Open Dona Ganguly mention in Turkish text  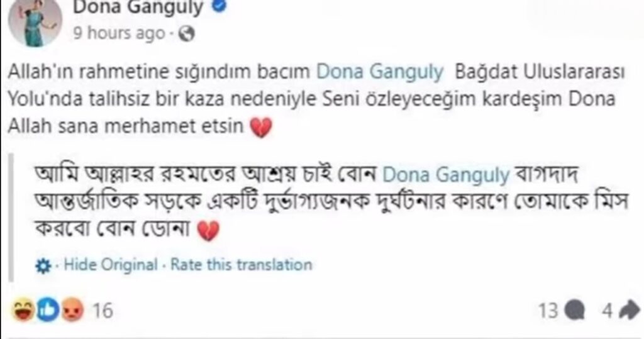pyautogui.click(x=380, y=72)
